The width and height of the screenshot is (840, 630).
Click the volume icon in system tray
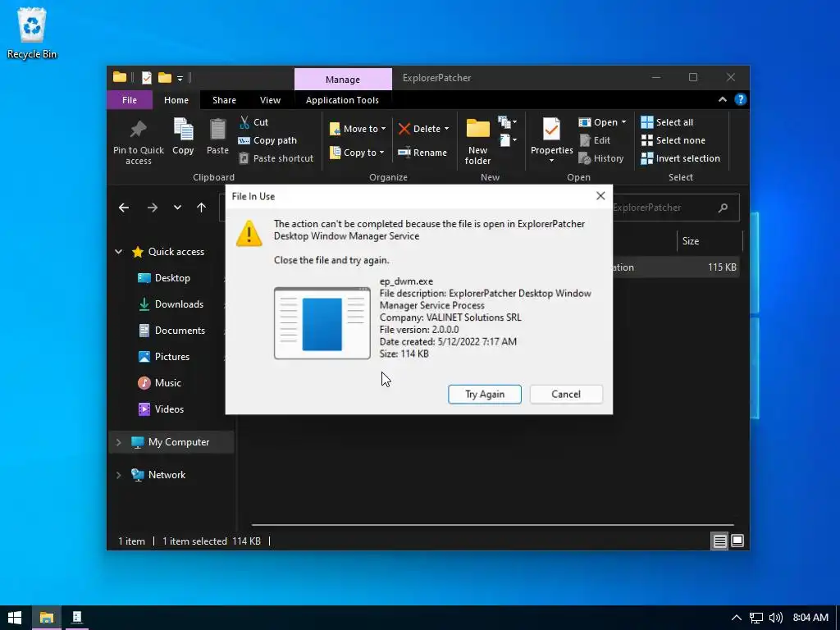(x=775, y=618)
